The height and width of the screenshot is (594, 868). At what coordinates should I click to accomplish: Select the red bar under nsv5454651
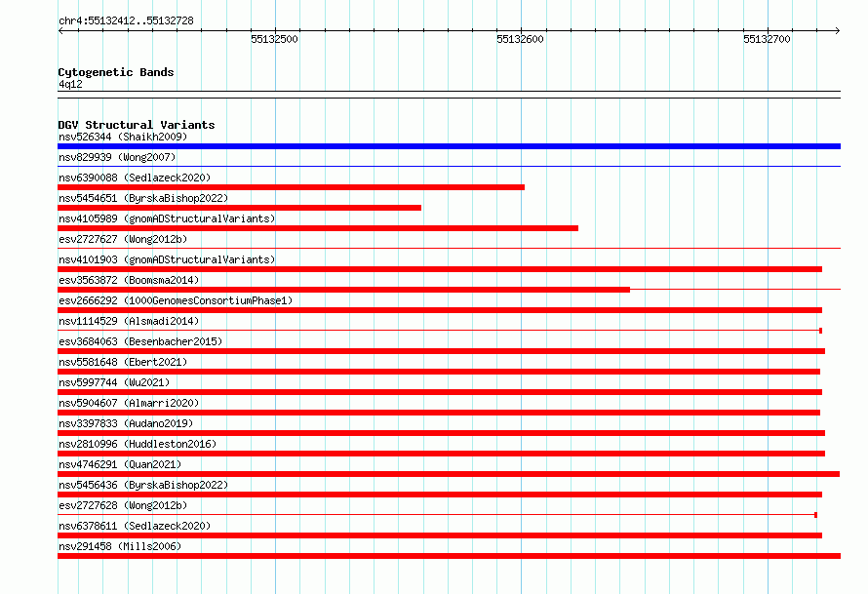tap(239, 208)
